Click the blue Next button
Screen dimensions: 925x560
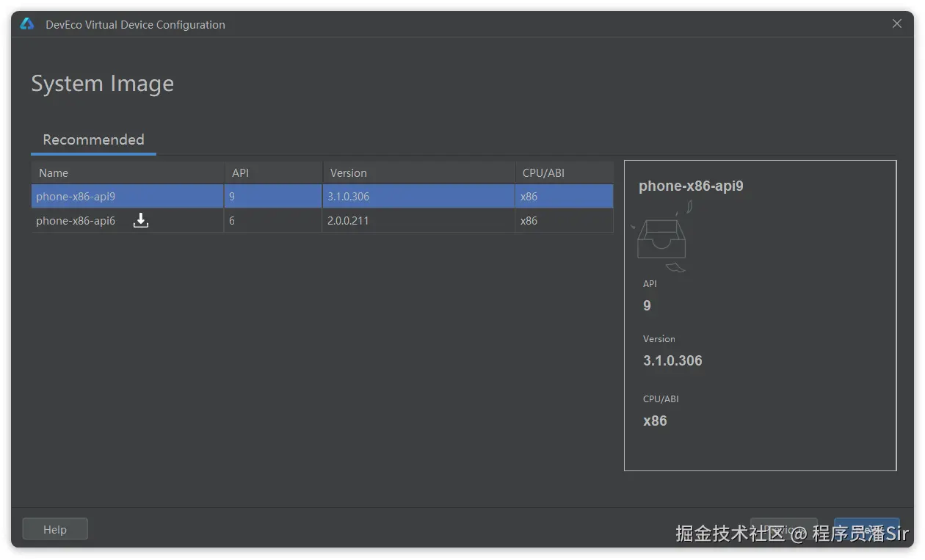coord(867,529)
